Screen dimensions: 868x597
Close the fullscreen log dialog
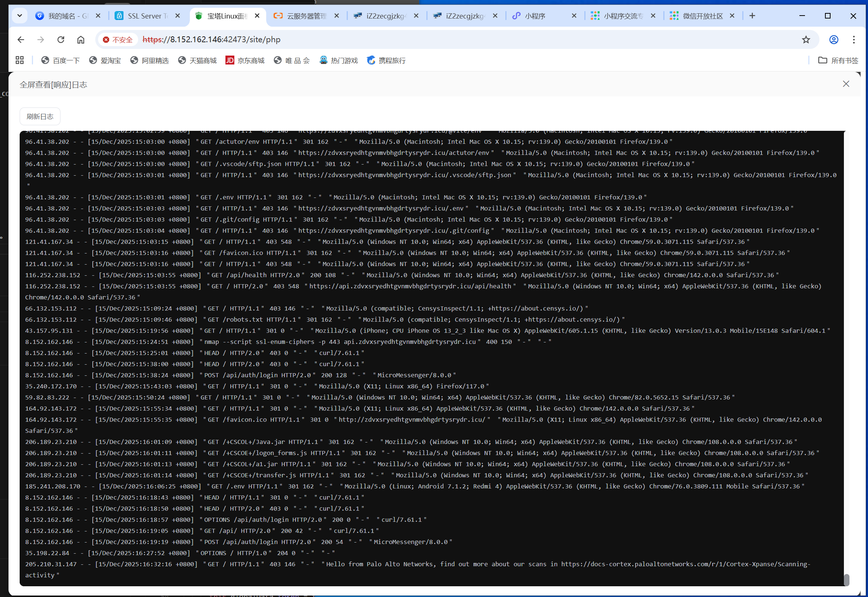(846, 84)
